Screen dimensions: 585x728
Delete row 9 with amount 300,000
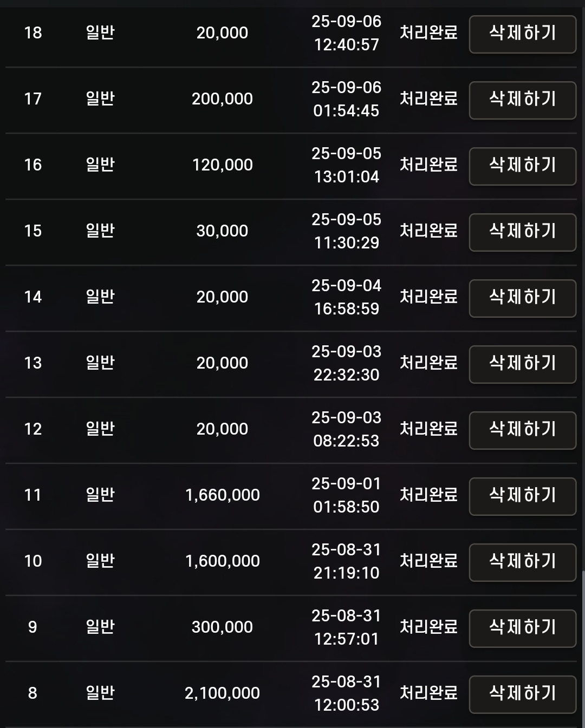coord(522,628)
